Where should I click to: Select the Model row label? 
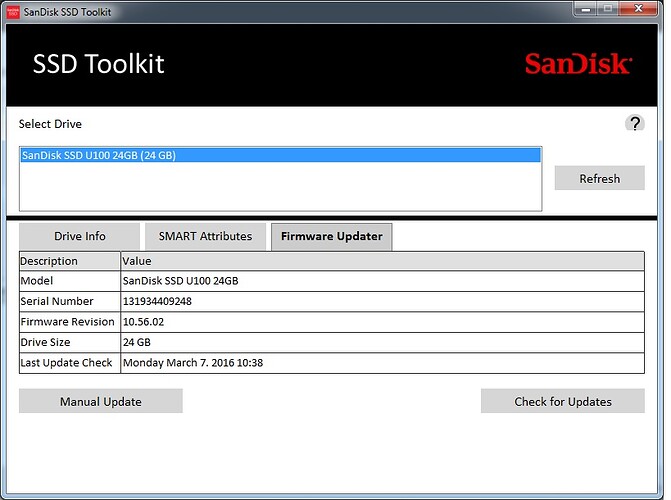click(x=37, y=281)
